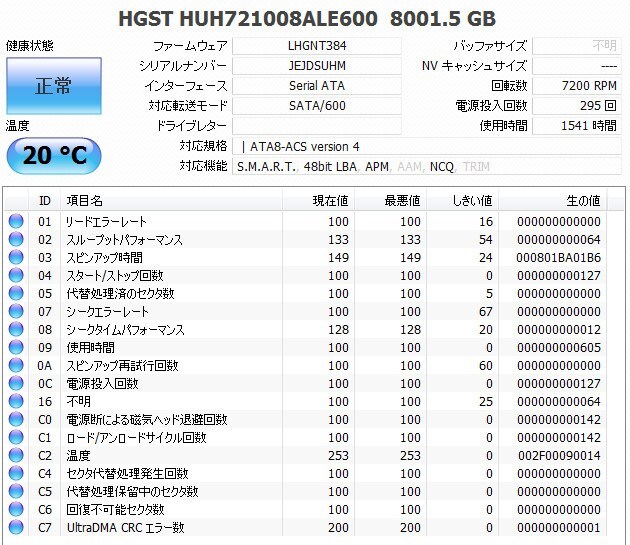The height and width of the screenshot is (545, 630).
Task: Click status orb for 04 スタート/ストップ回数
Action: [16, 275]
